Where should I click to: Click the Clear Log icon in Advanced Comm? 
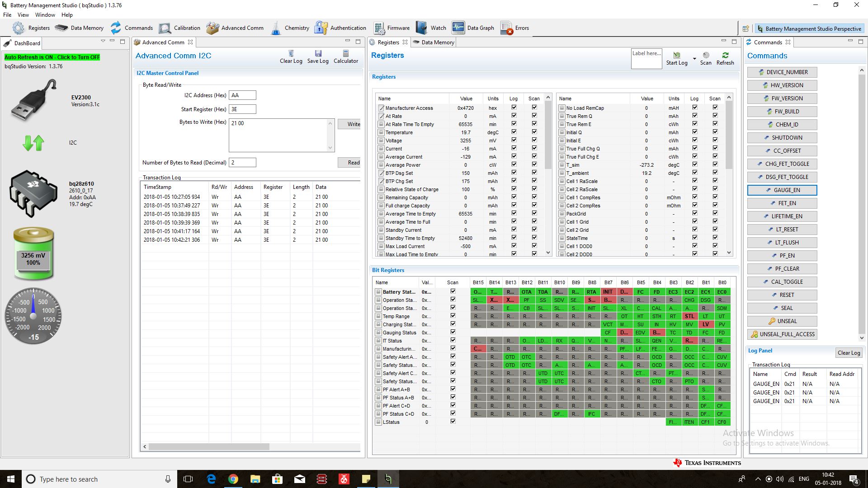click(291, 54)
